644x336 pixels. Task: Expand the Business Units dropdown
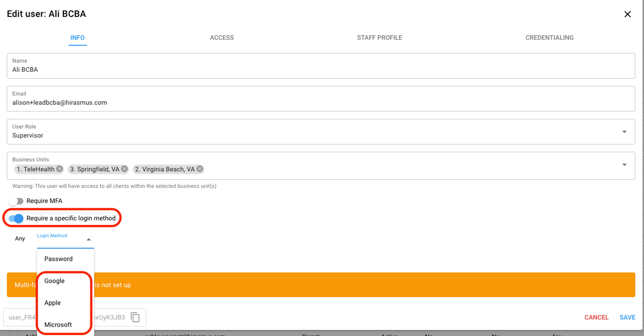[x=624, y=165]
